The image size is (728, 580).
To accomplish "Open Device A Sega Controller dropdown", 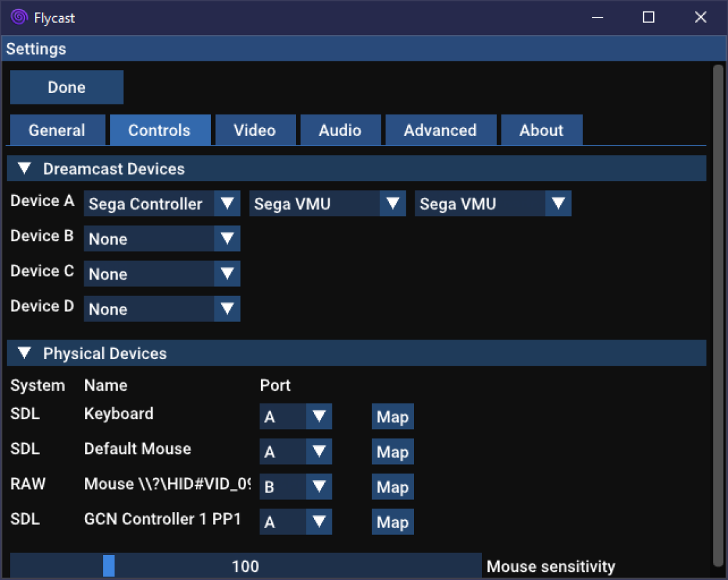I will [162, 203].
